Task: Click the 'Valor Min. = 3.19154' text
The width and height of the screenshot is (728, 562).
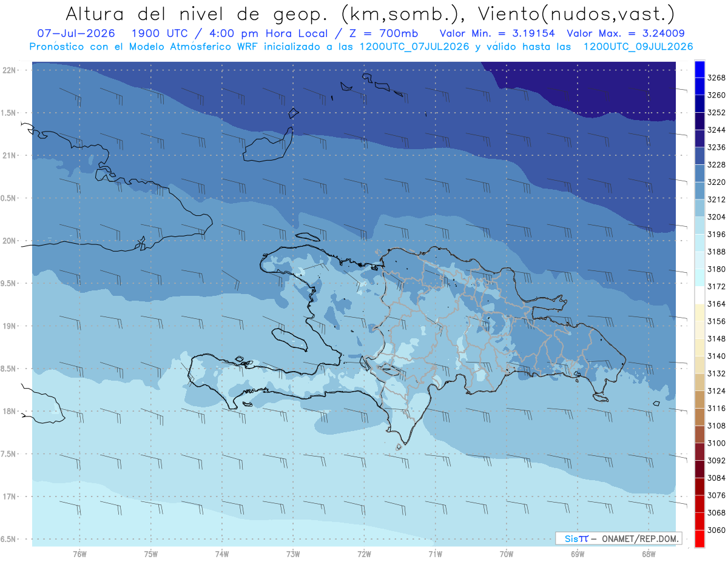Action: tap(497, 33)
